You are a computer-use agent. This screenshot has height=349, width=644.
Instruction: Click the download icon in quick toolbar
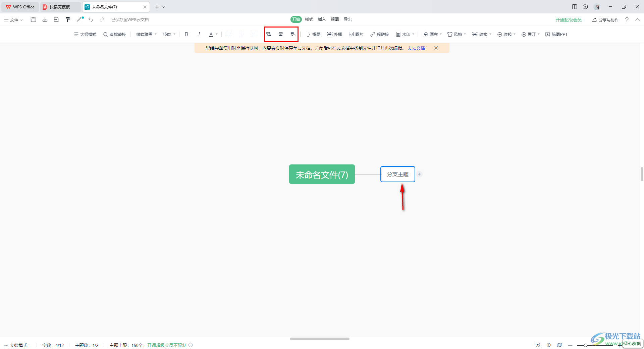[x=45, y=20]
